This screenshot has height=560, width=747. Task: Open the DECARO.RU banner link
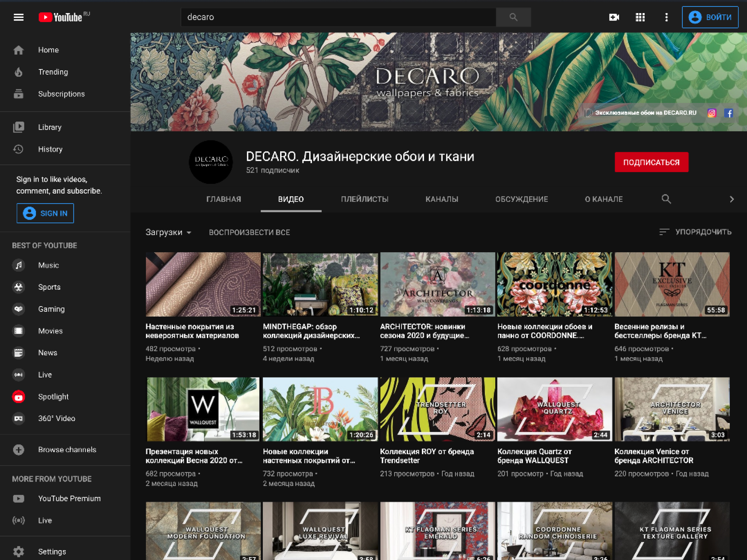645,113
